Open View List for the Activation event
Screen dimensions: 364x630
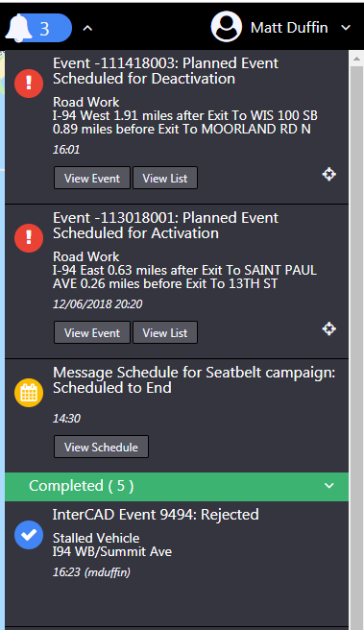[165, 332]
